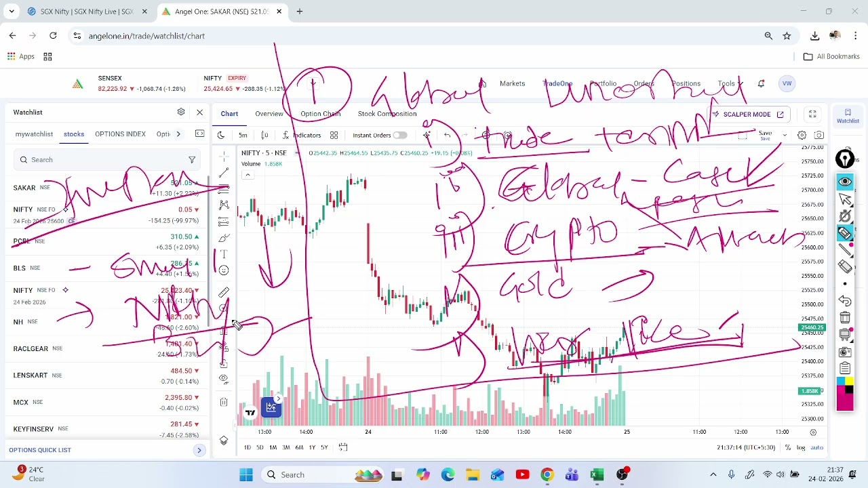
Task: Set chart range to 1Y
Action: tap(312, 447)
